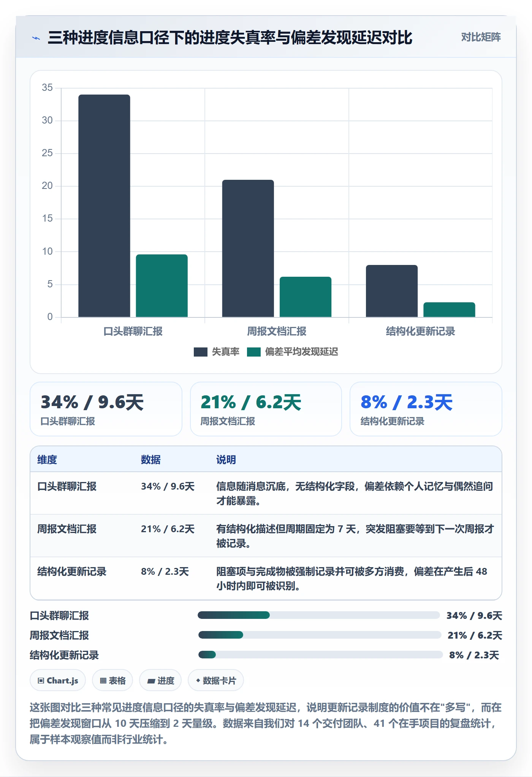This screenshot has height=777, width=532.
Task: Click the 口头群聊汇报 x-axis label
Action: 133,331
